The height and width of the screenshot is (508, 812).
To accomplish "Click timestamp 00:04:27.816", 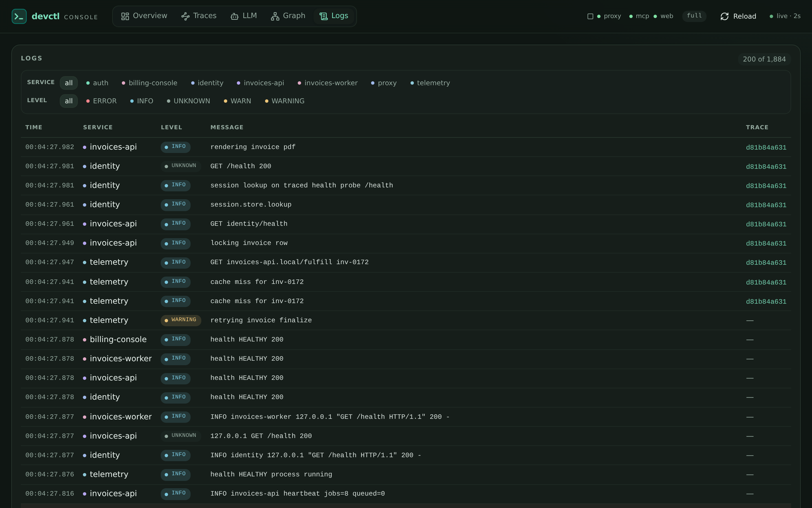I will (x=50, y=494).
